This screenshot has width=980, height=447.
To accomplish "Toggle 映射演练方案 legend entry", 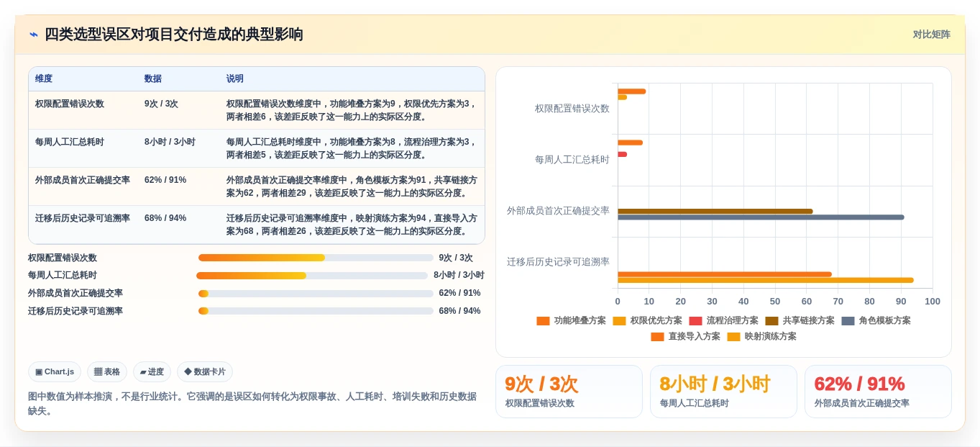I will (761, 337).
